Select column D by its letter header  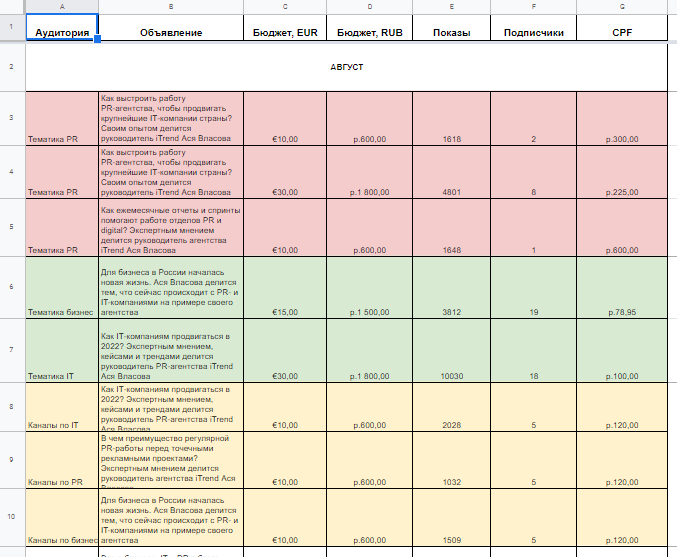[x=369, y=7]
